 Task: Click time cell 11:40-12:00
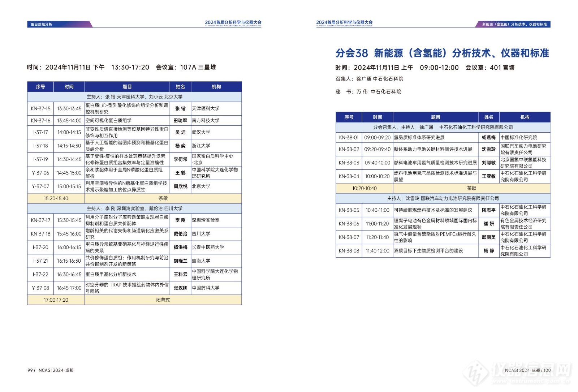(378, 251)
